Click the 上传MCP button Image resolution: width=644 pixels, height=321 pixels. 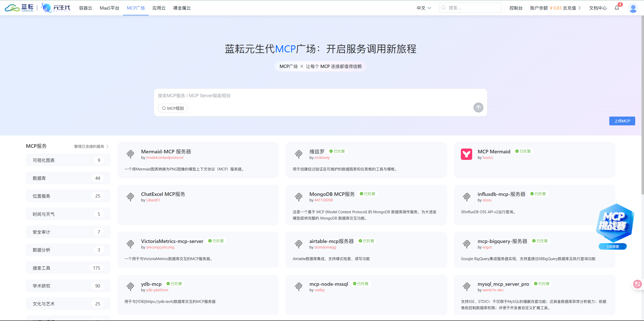(622, 121)
